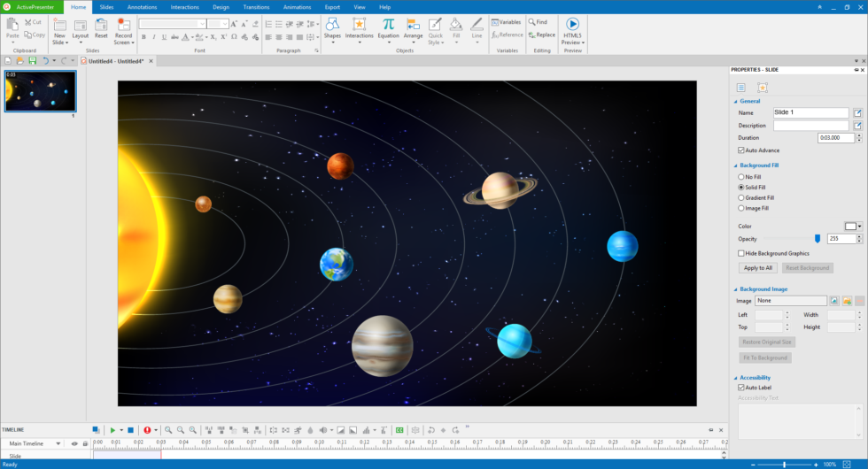Viewport: 868px width, 469px height.
Task: Click the red Record button in timeline
Action: click(147, 430)
